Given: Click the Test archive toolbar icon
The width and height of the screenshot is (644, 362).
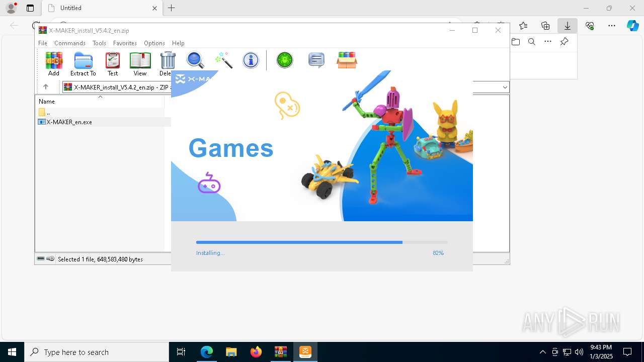Looking at the screenshot, I should [113, 64].
